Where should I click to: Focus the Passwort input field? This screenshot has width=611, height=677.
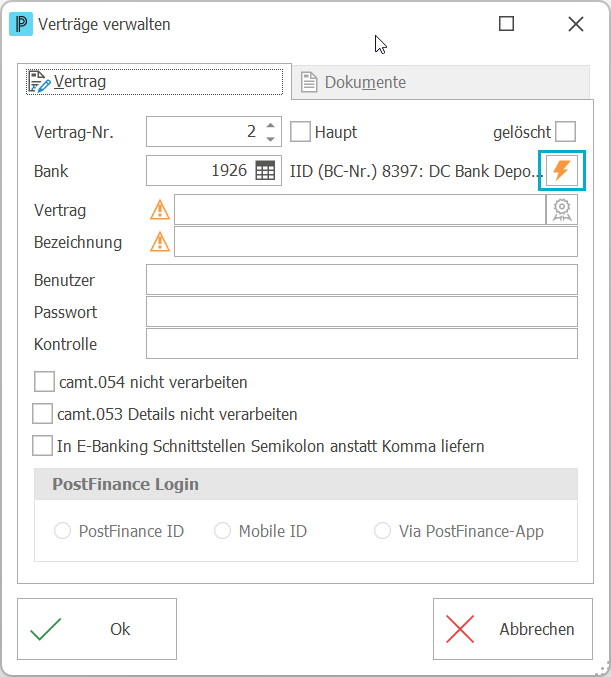click(x=362, y=312)
